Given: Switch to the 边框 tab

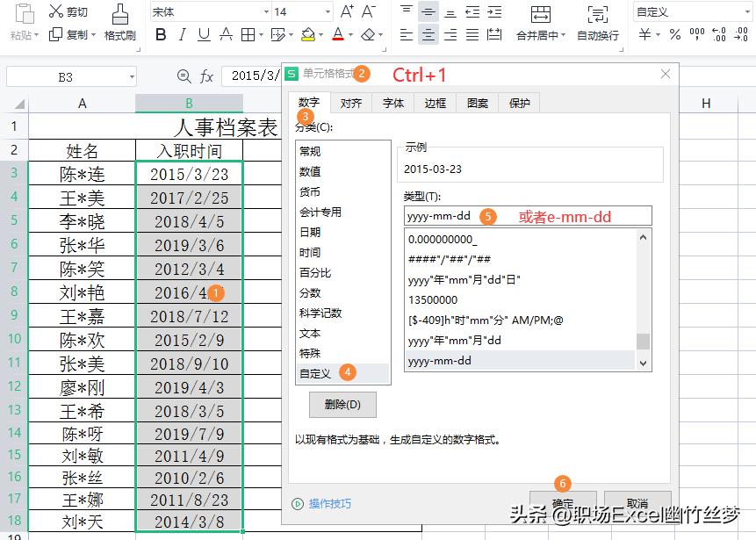Looking at the screenshot, I should tap(433, 103).
